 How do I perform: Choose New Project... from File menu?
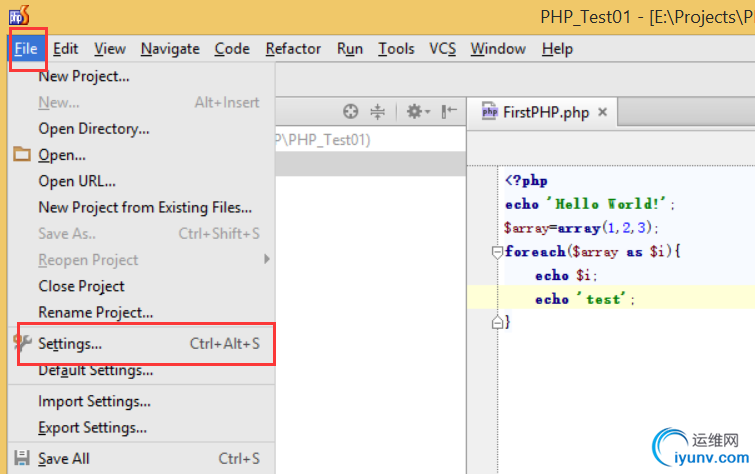(x=142, y=76)
